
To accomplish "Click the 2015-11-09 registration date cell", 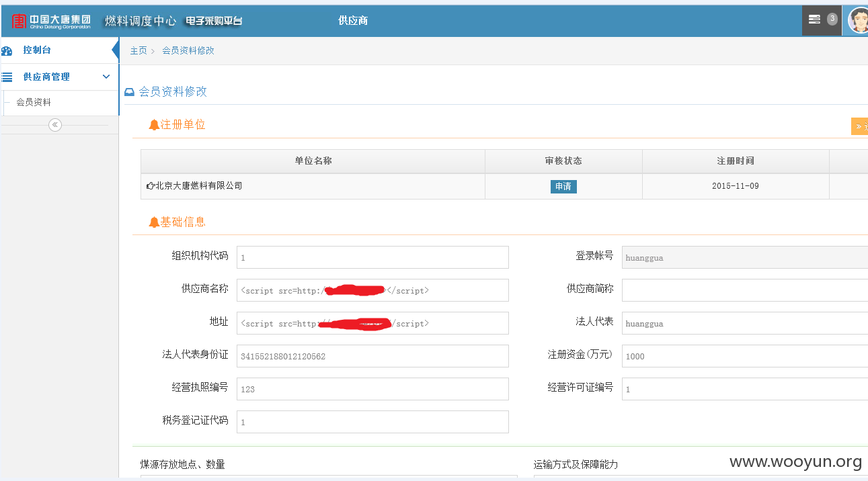I will pyautogui.click(x=736, y=186).
